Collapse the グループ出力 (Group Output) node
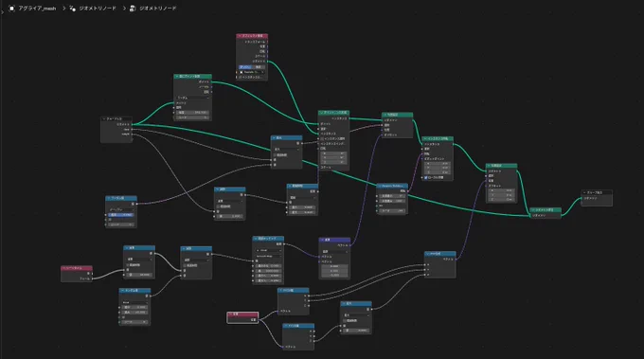This screenshot has height=359, width=644. pos(584,192)
